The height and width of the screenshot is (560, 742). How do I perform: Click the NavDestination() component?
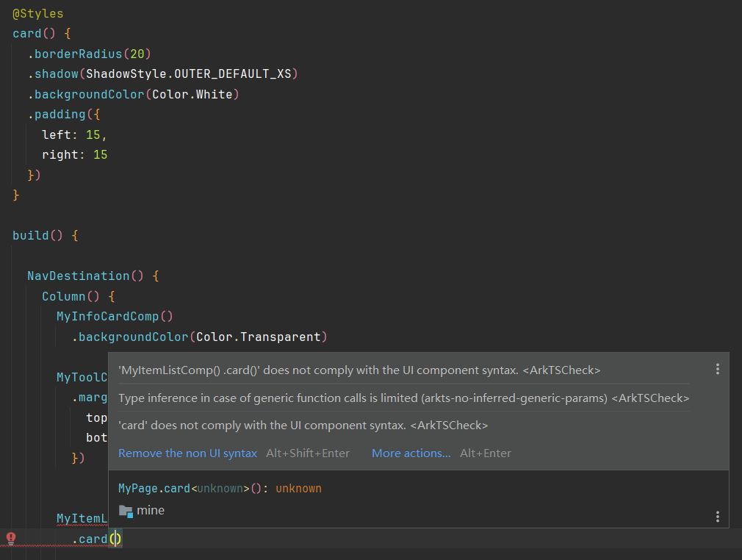85,276
